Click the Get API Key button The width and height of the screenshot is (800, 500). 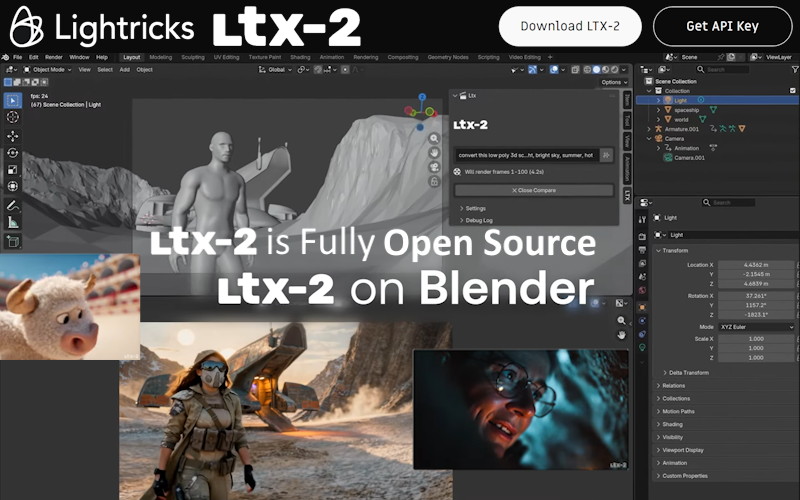click(721, 26)
